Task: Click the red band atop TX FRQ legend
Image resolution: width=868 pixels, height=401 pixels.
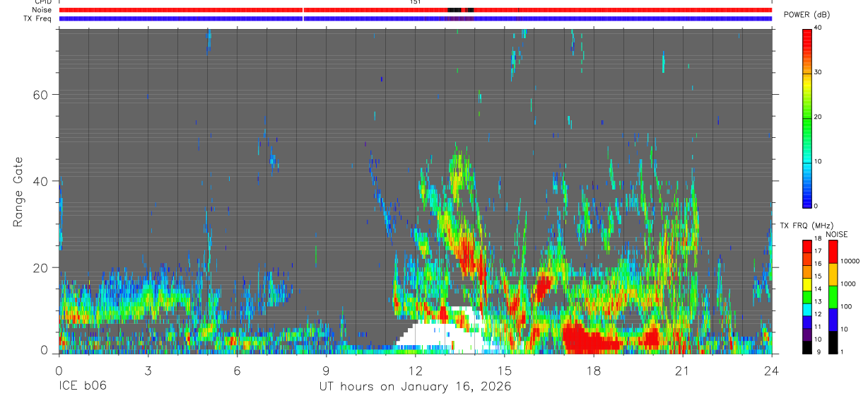Action: pos(807,247)
